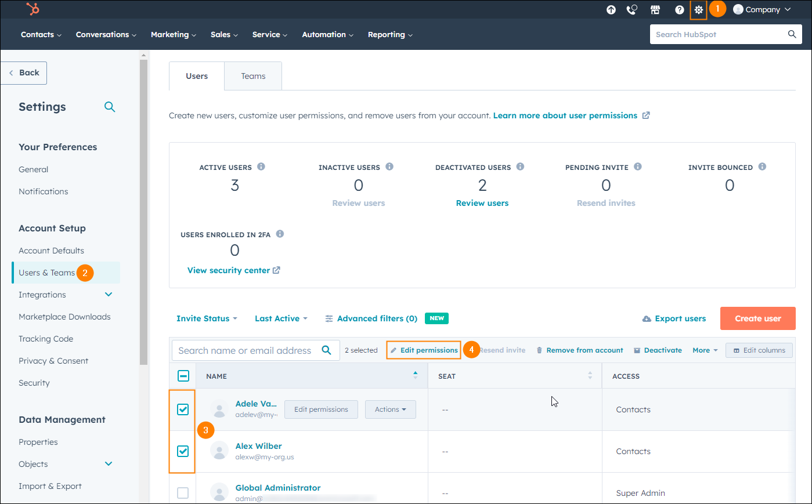This screenshot has width=812, height=504.
Task: Sort the table by Seat column arrows
Action: (x=590, y=375)
